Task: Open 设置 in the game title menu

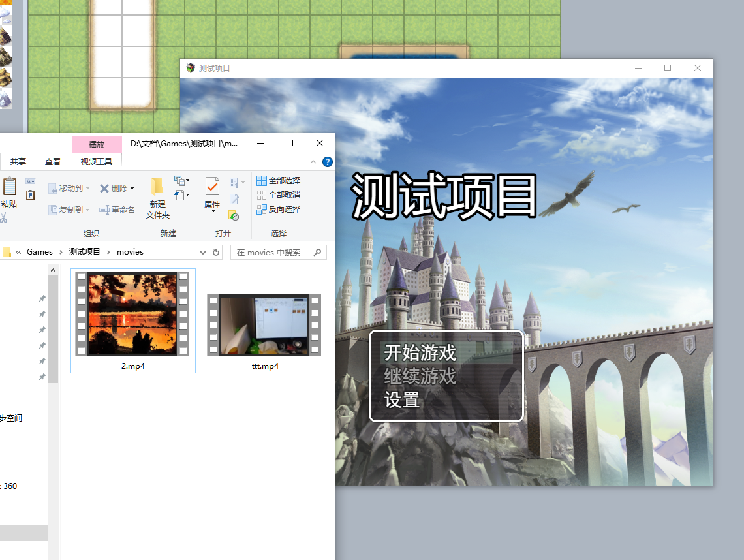Action: (402, 400)
